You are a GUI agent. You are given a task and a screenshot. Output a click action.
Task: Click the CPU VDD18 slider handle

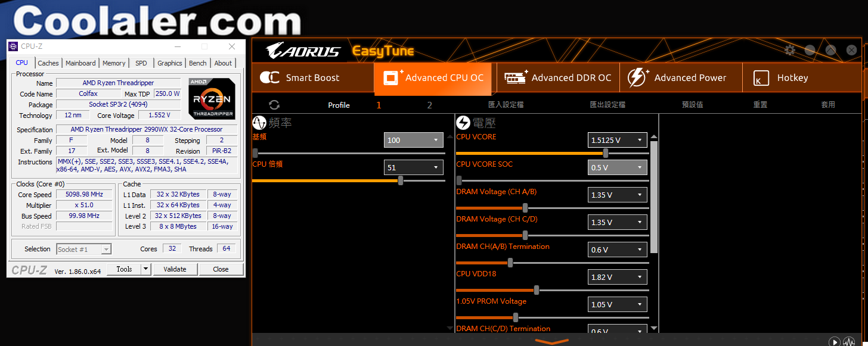pyautogui.click(x=537, y=290)
